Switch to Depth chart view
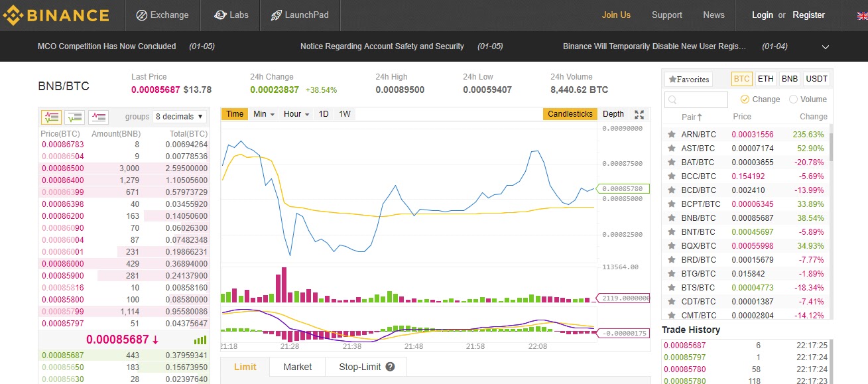 tap(613, 114)
